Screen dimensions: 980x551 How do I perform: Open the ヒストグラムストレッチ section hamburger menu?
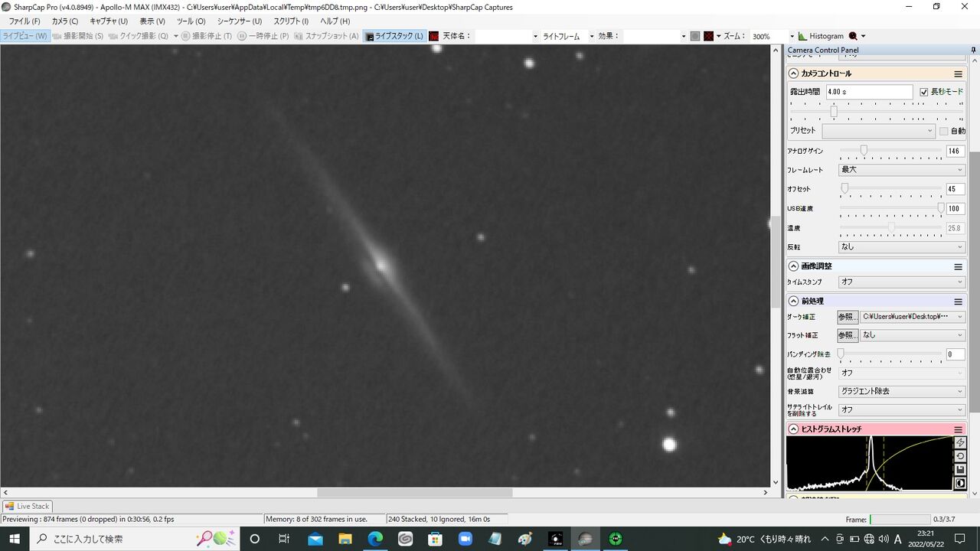(x=958, y=429)
